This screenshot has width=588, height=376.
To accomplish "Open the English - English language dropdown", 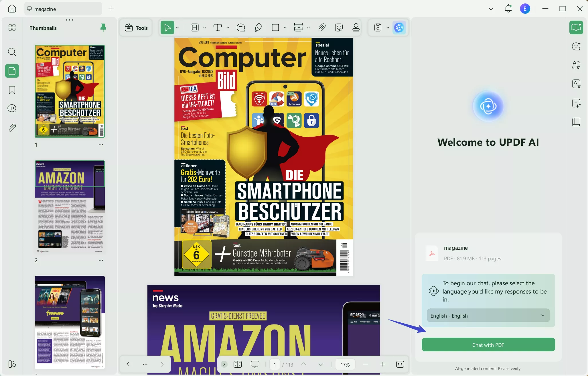I will click(x=488, y=315).
